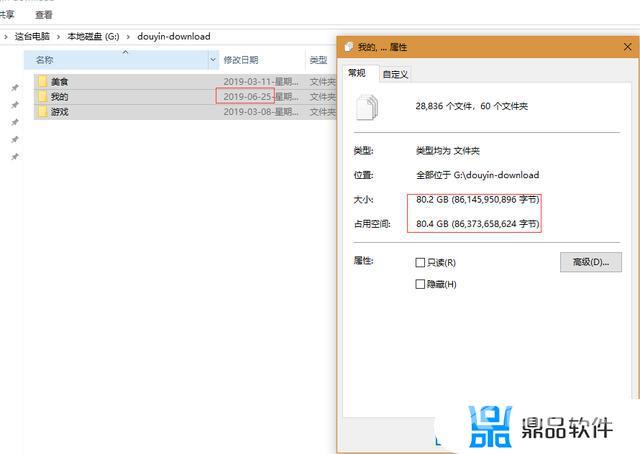Close the 属性 properties dialog
640x454 pixels.
pyautogui.click(x=627, y=47)
